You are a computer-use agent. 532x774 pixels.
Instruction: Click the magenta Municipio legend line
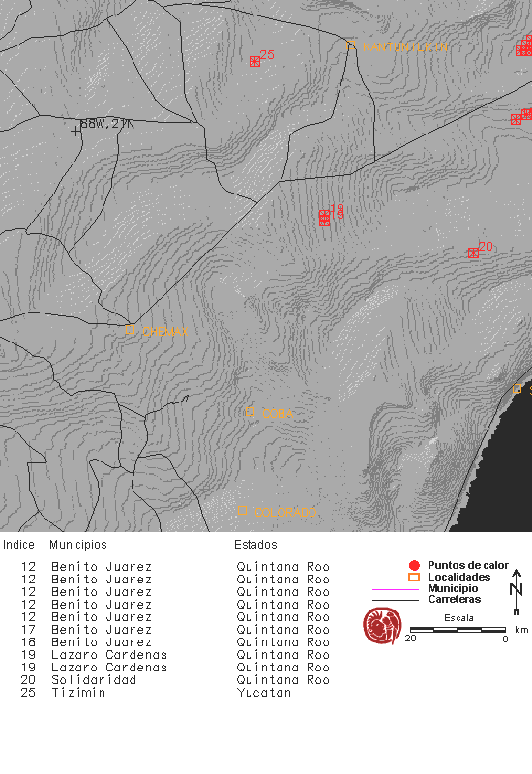coord(396,589)
